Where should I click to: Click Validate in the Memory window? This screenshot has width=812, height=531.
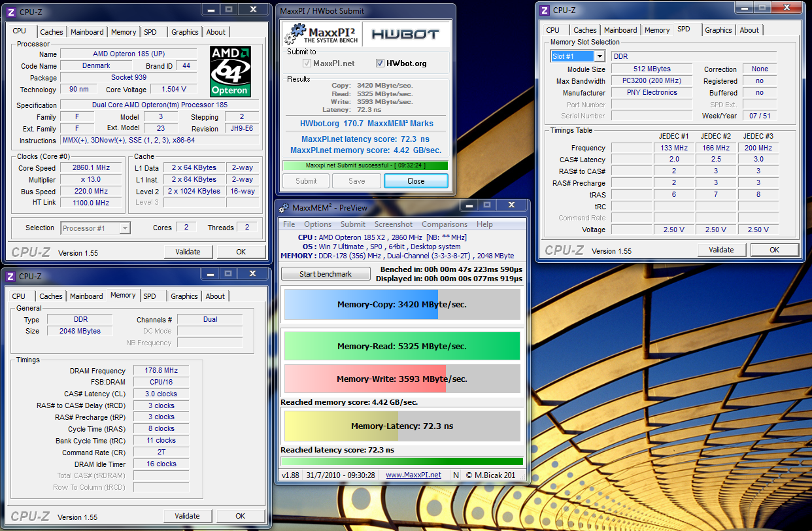[188, 516]
